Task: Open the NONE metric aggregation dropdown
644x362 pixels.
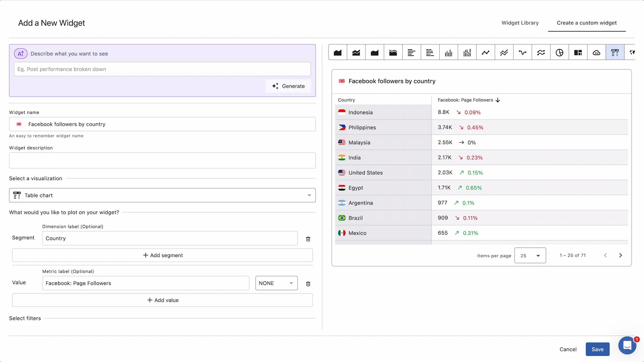Action: 276,283
